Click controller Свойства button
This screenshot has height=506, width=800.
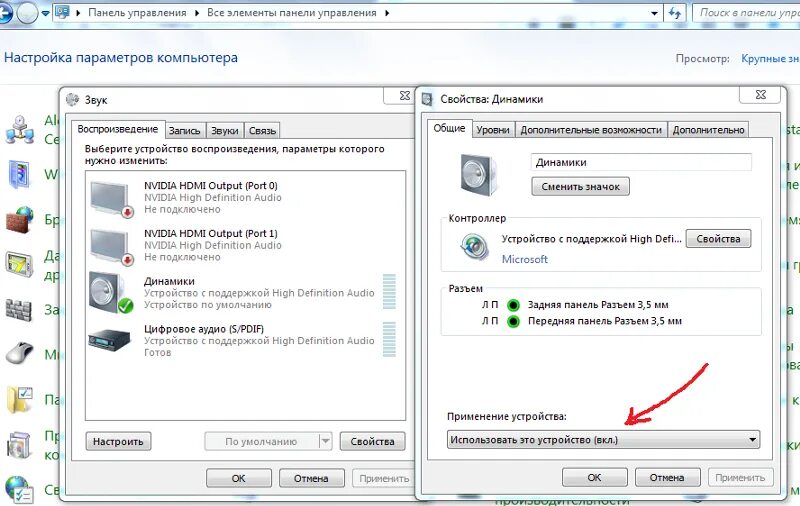pos(718,239)
